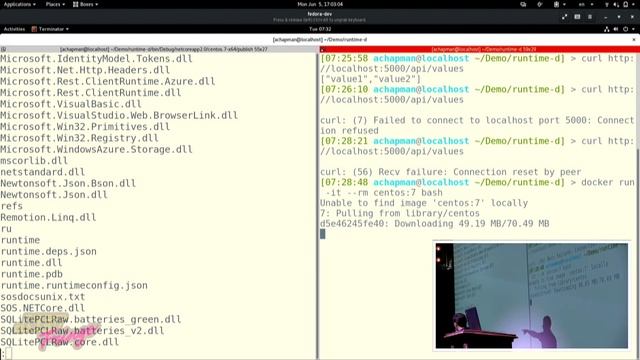Click 'Remotion.Linq.dll' line

tap(48, 218)
